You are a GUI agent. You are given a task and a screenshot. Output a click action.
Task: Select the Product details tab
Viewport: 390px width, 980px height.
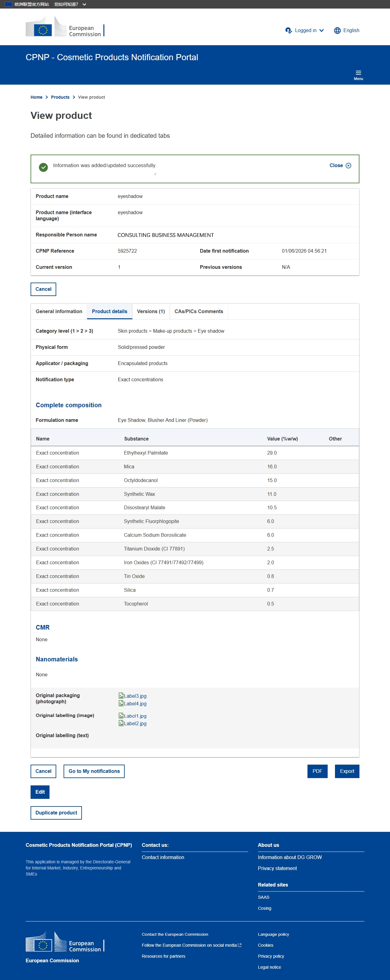coord(110,311)
